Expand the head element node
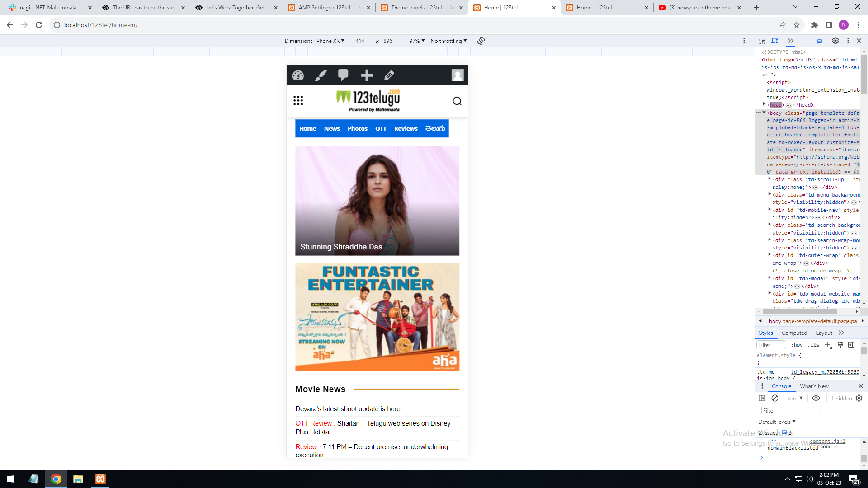Screen dimensions: 868x488 click(764, 104)
